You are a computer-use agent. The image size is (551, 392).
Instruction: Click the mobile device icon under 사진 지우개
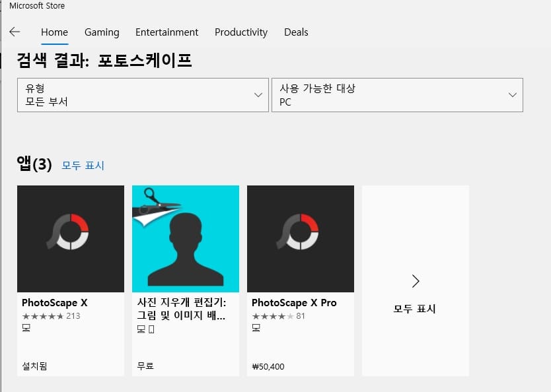click(151, 329)
